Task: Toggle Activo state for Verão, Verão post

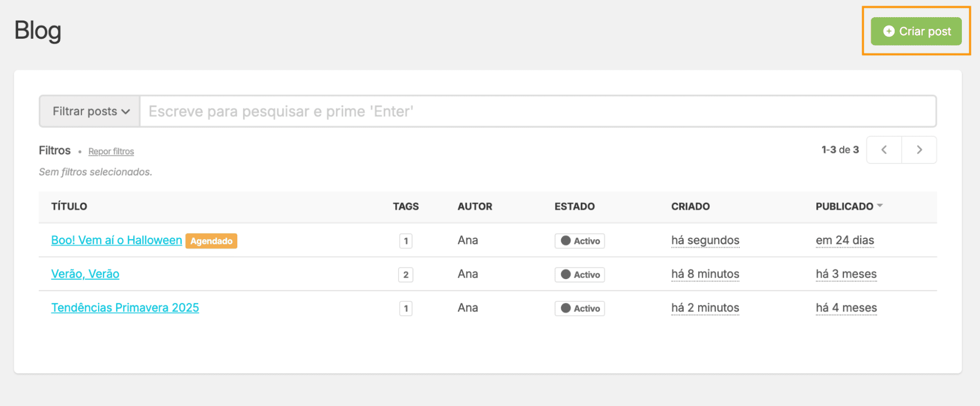Action: [x=579, y=275]
